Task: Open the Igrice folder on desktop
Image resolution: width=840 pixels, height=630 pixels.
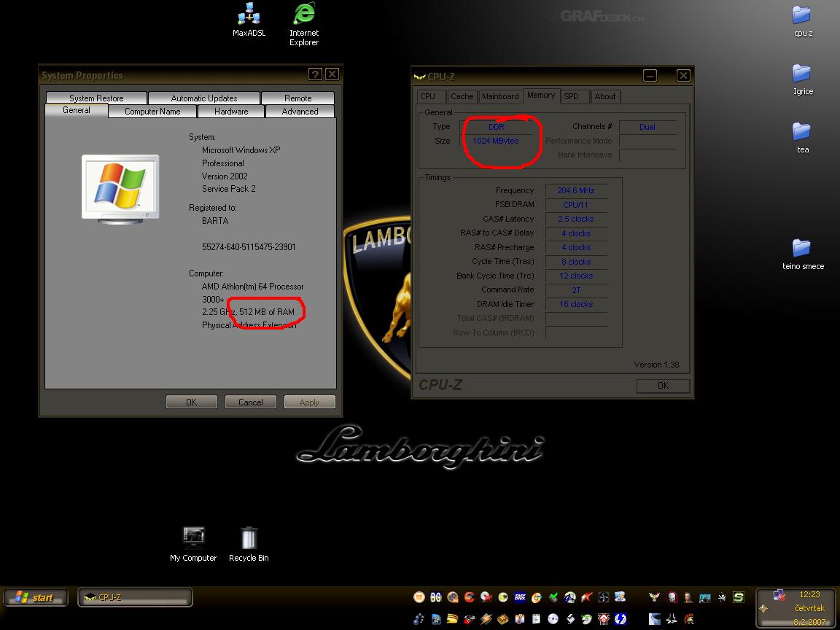Action: click(801, 74)
